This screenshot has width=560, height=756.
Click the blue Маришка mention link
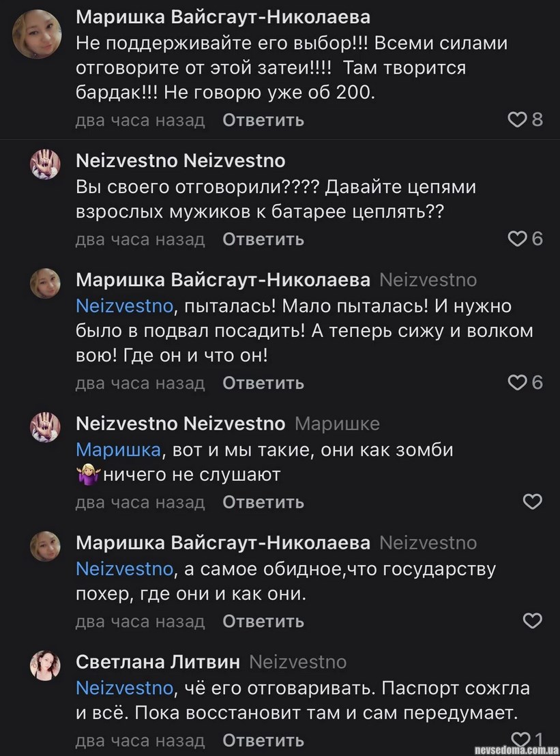[119, 450]
